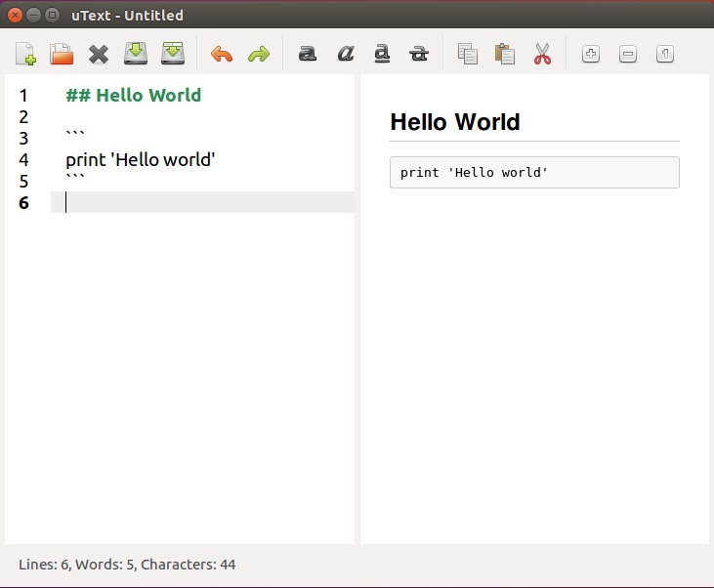The height and width of the screenshot is (588, 714).
Task: Click line number 2 in the gutter
Action: click(23, 117)
